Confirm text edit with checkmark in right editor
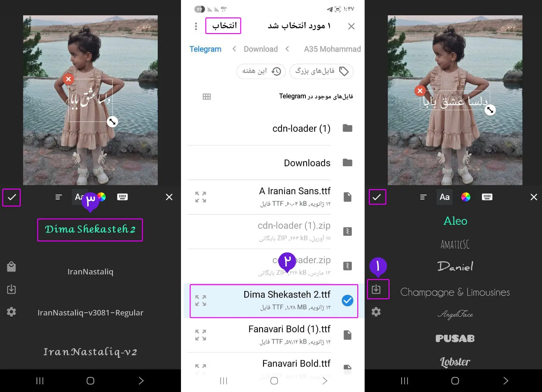Image resolution: width=542 pixels, height=392 pixels. coord(377,197)
